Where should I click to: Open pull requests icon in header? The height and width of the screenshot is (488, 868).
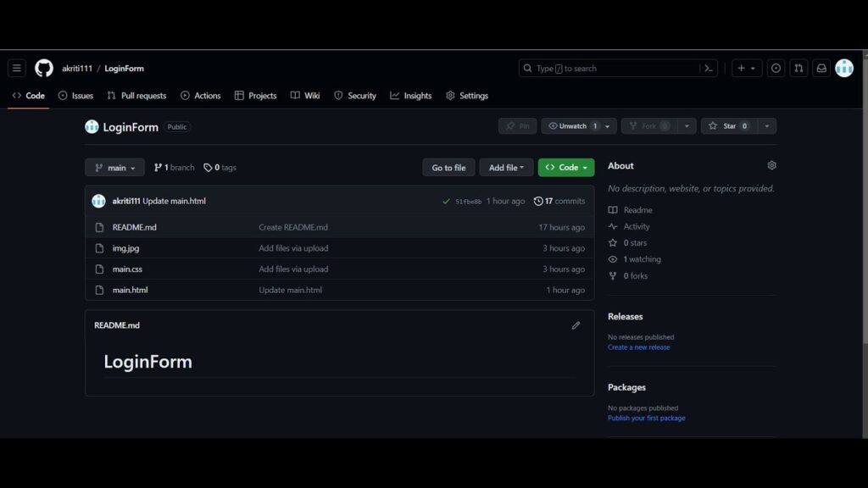(x=798, y=69)
